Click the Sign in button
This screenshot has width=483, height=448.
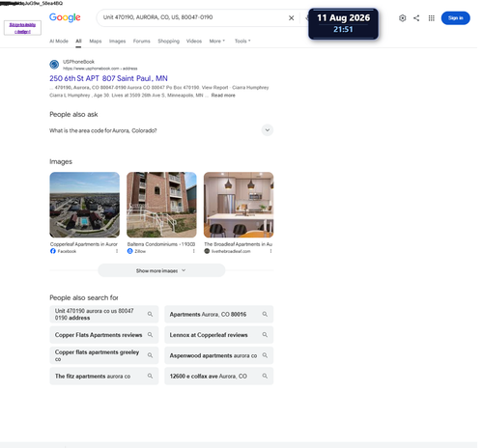455,18
